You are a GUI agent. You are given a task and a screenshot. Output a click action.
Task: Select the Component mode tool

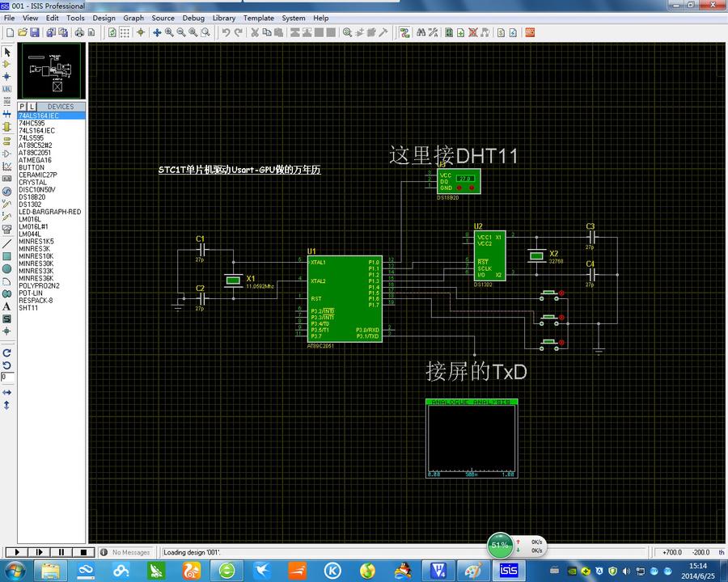(x=7, y=64)
